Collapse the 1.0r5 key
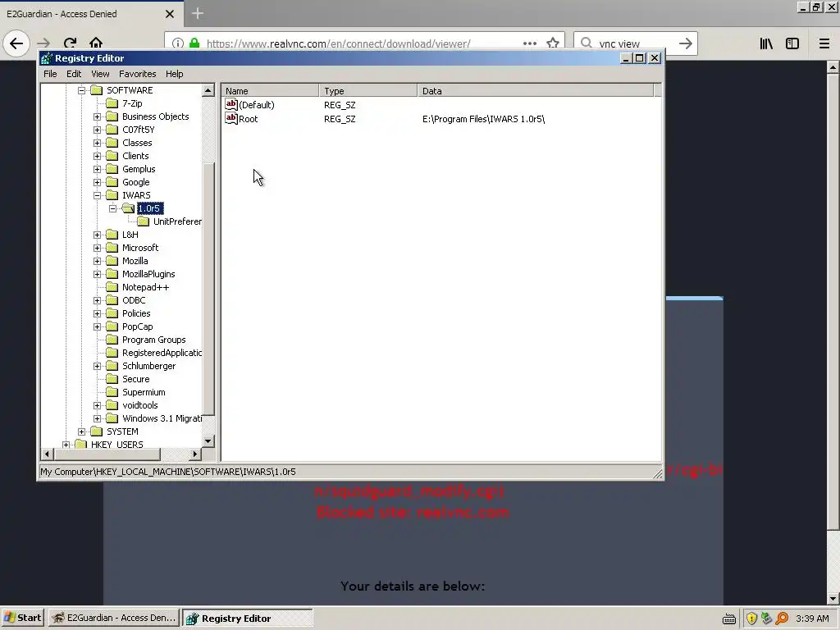 click(x=112, y=208)
